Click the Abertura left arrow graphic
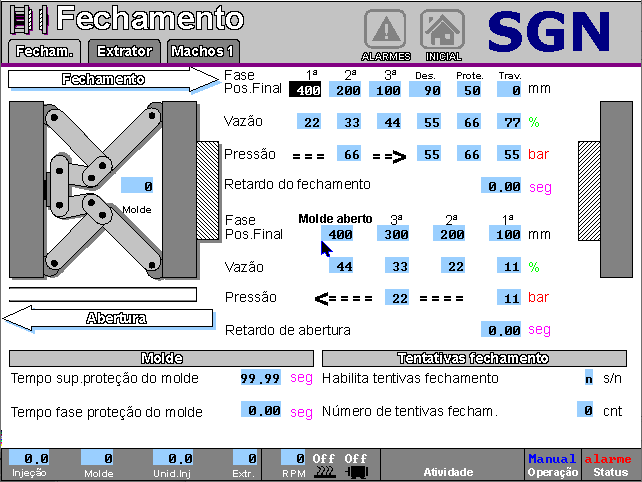642x482 pixels. coord(108,318)
